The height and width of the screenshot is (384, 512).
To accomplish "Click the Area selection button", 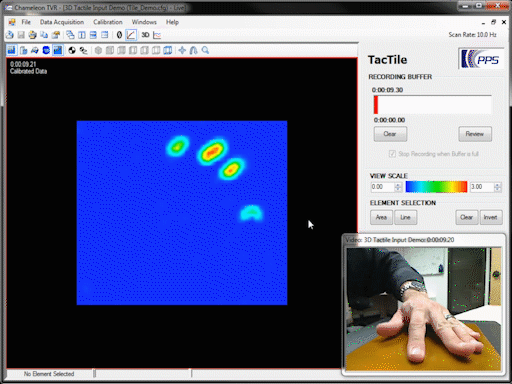I will click(381, 217).
